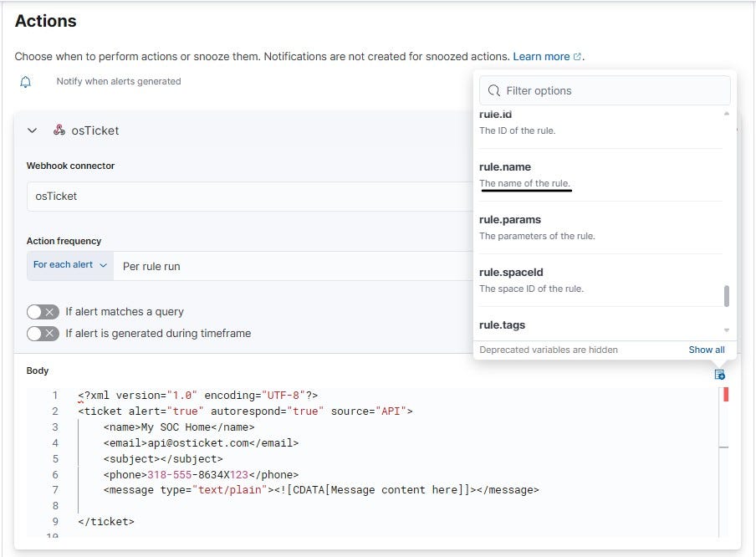Collapse the osTicket action panel chevron

click(x=33, y=130)
